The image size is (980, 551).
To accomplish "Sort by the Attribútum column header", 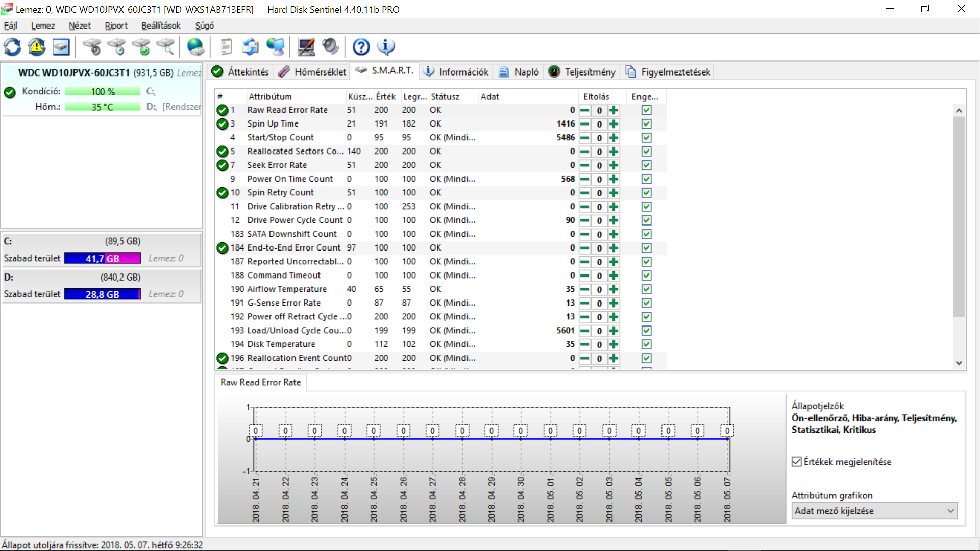I will (x=296, y=97).
